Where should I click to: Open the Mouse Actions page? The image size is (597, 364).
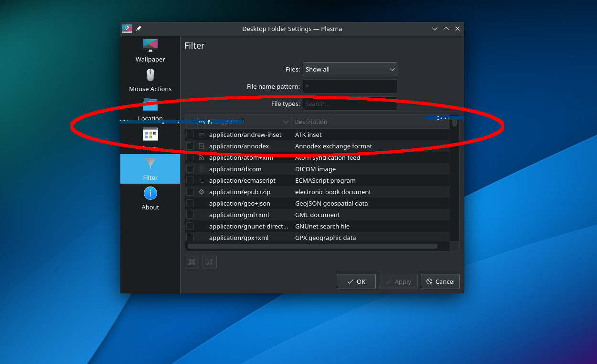click(x=150, y=80)
